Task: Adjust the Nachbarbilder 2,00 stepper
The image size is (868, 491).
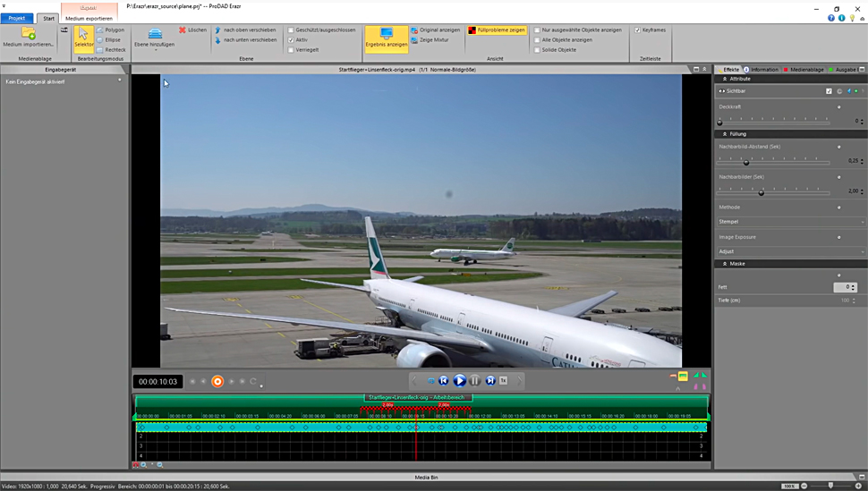Action: coord(862,191)
